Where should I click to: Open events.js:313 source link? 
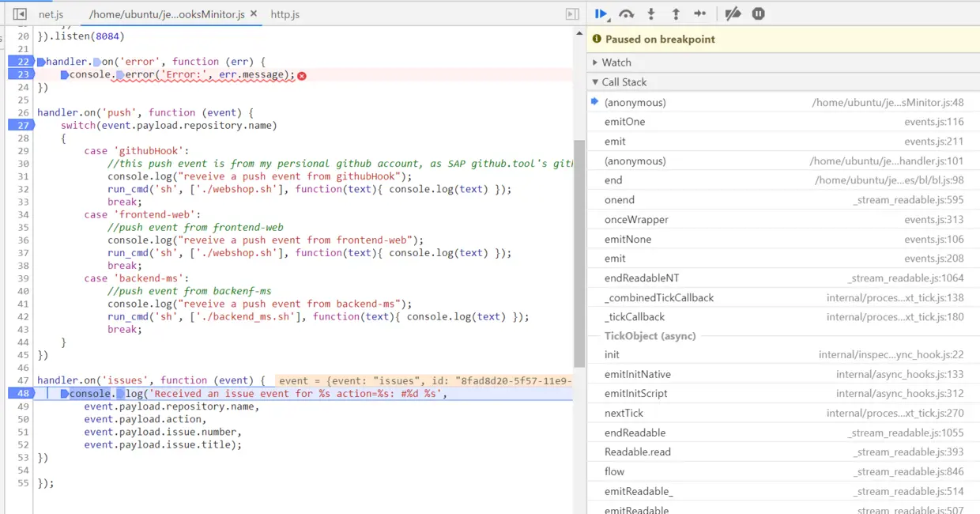(934, 220)
